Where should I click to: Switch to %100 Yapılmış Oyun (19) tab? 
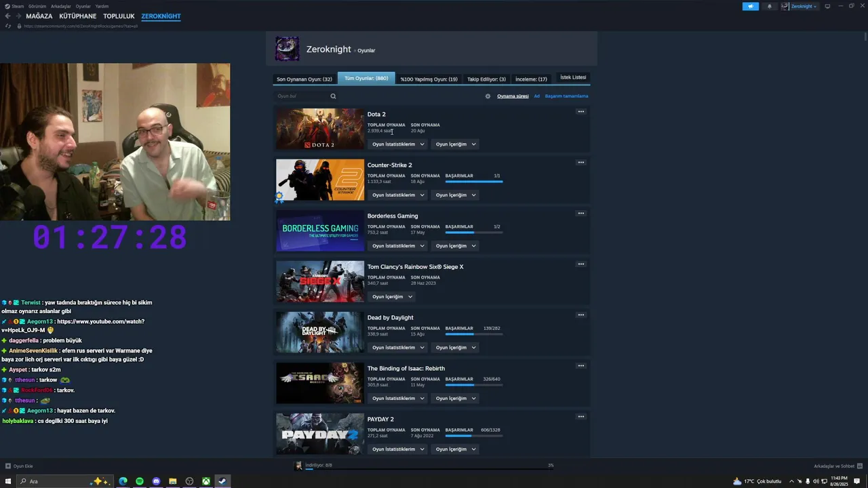click(x=429, y=79)
